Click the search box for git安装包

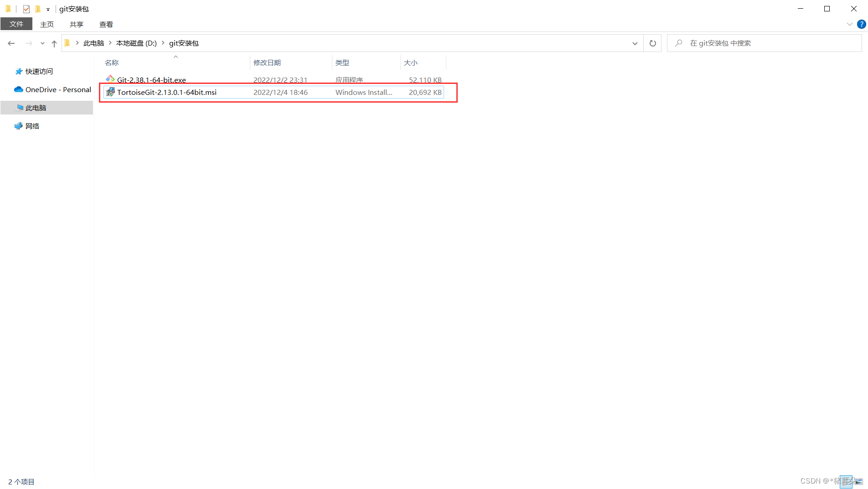pos(764,43)
